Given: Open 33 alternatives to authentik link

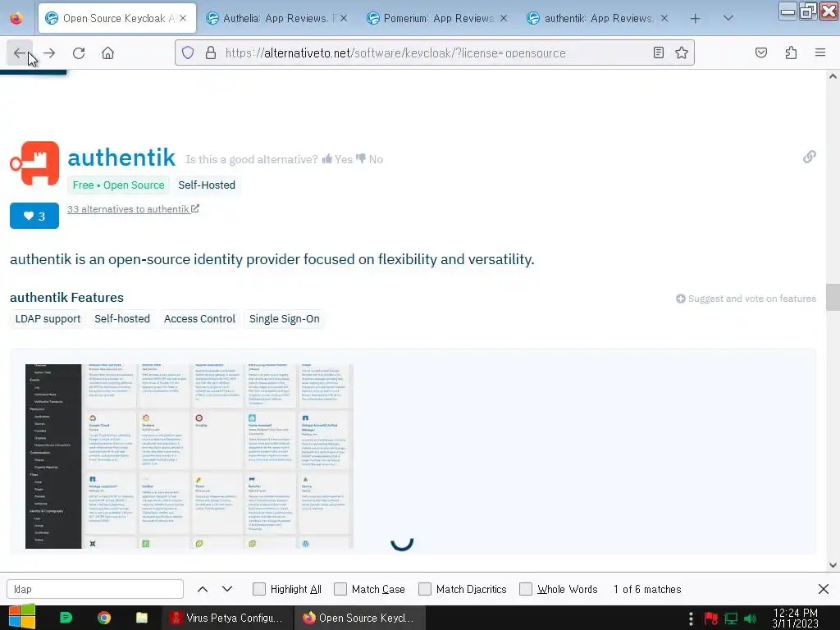Looking at the screenshot, I should pyautogui.click(x=133, y=209).
